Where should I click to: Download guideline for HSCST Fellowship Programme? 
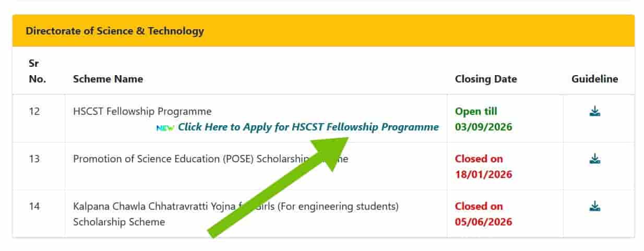coord(594,112)
